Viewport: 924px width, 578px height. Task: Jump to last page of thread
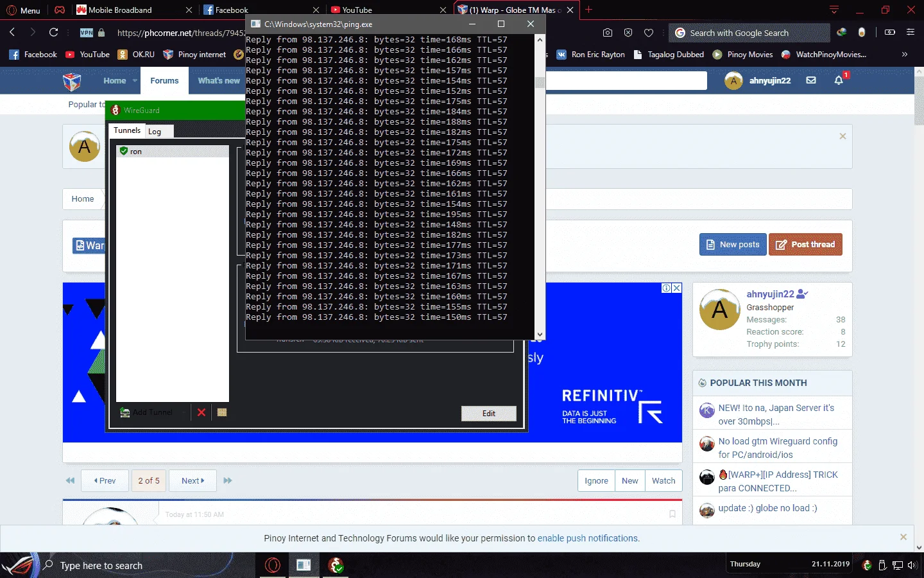228,480
